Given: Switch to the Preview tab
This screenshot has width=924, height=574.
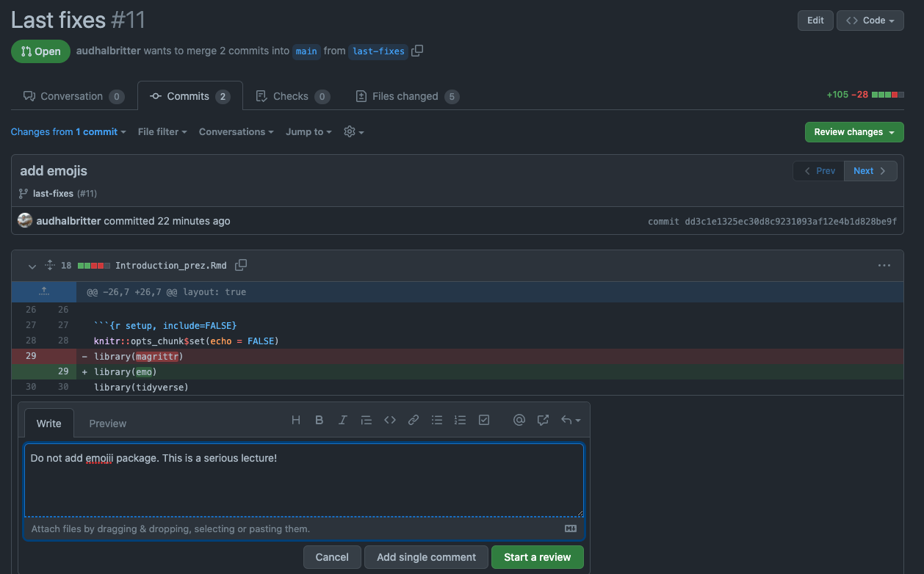Looking at the screenshot, I should 107,424.
